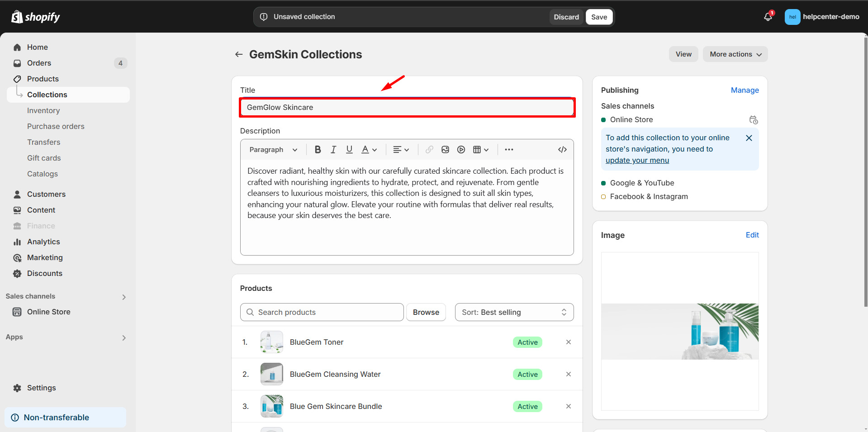Screen dimensions: 868x432
Task: Toggle bold formatting in description editor
Action: (x=318, y=150)
